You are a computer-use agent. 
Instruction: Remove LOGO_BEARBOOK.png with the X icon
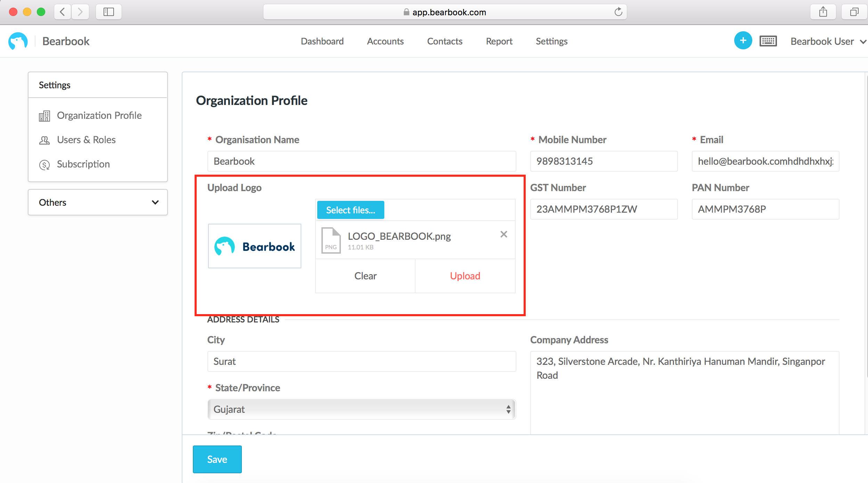point(504,235)
